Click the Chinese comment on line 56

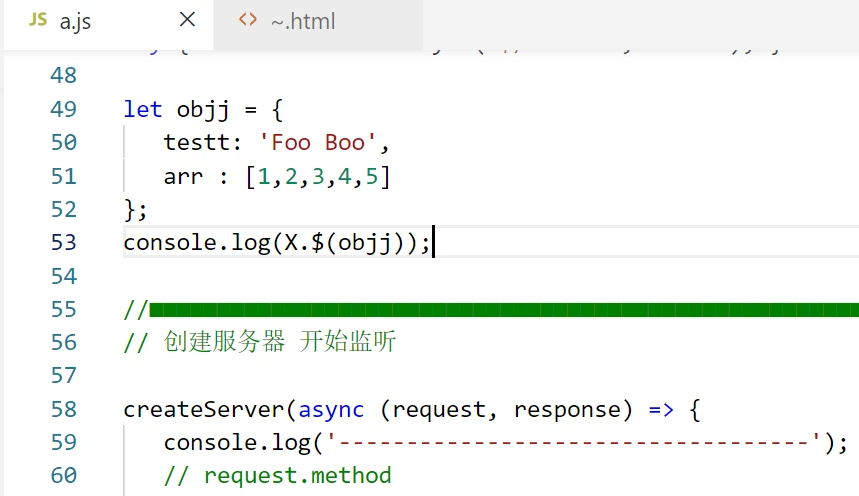tap(270, 342)
